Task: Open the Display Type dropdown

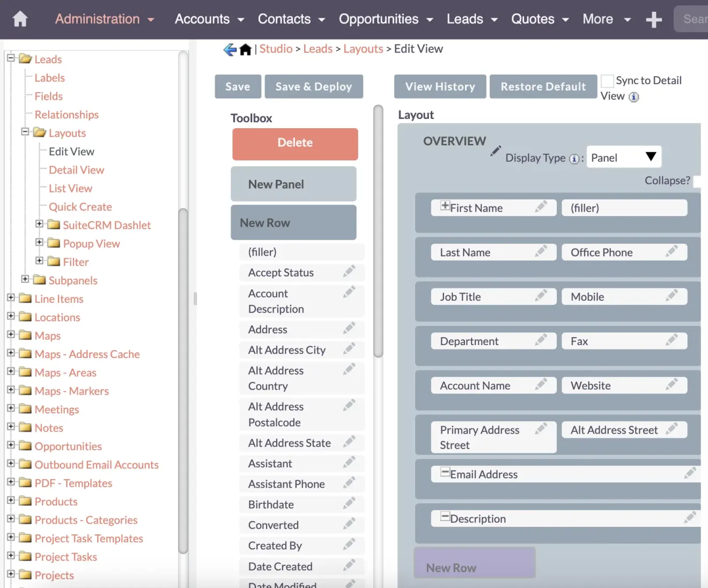Action: tap(624, 157)
